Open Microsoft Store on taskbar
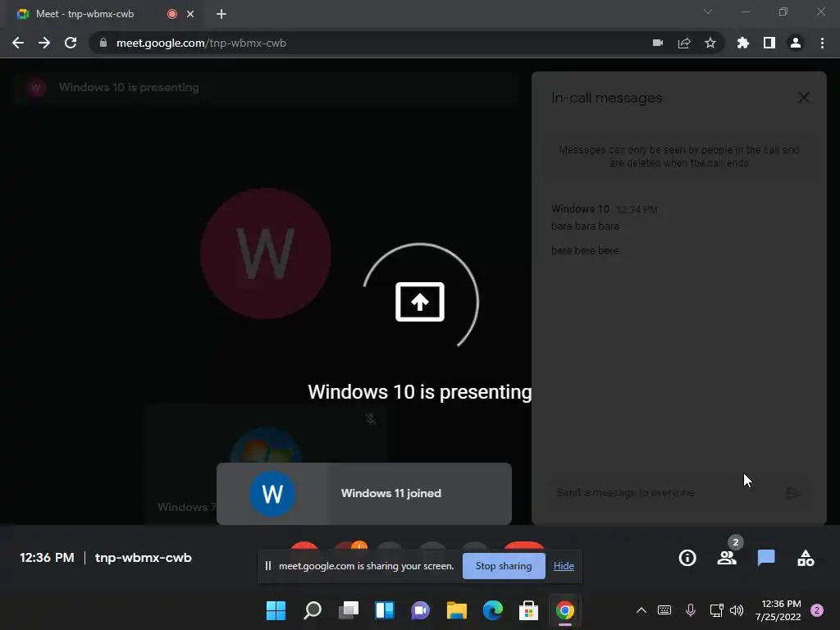Image resolution: width=840 pixels, height=630 pixels. [x=529, y=610]
